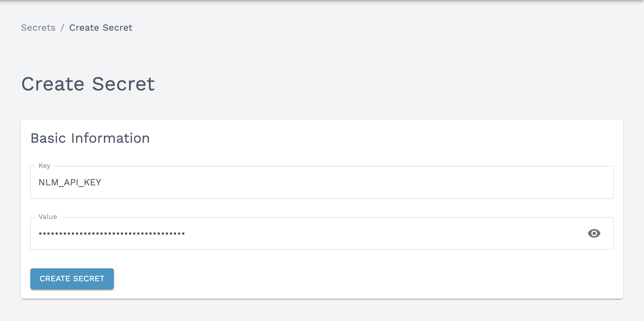This screenshot has width=644, height=321.
Task: Click the Key field label
Action: (x=44, y=166)
